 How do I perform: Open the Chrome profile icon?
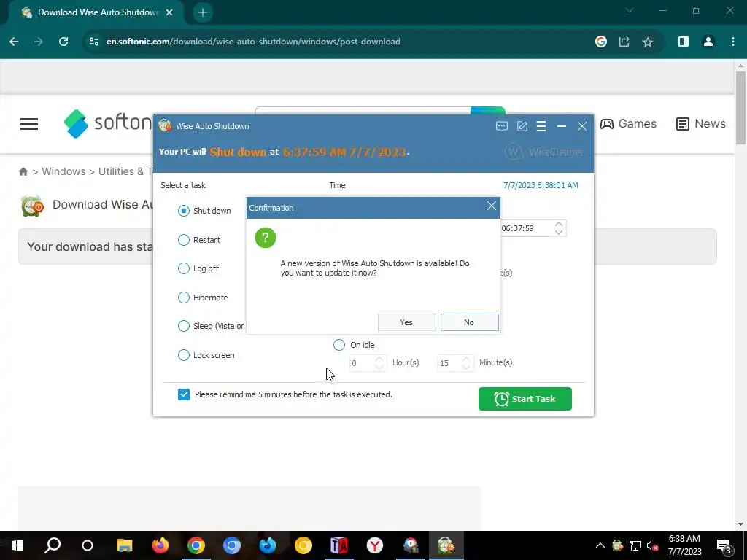[708, 42]
